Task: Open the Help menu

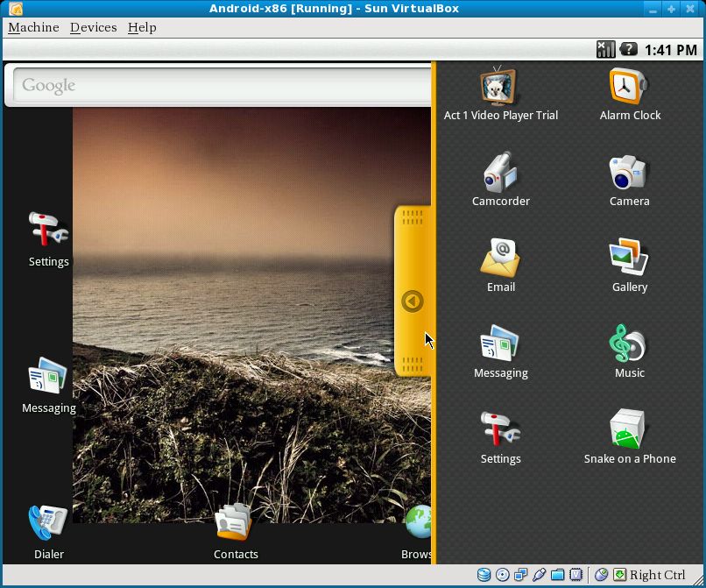Action: pos(142,27)
